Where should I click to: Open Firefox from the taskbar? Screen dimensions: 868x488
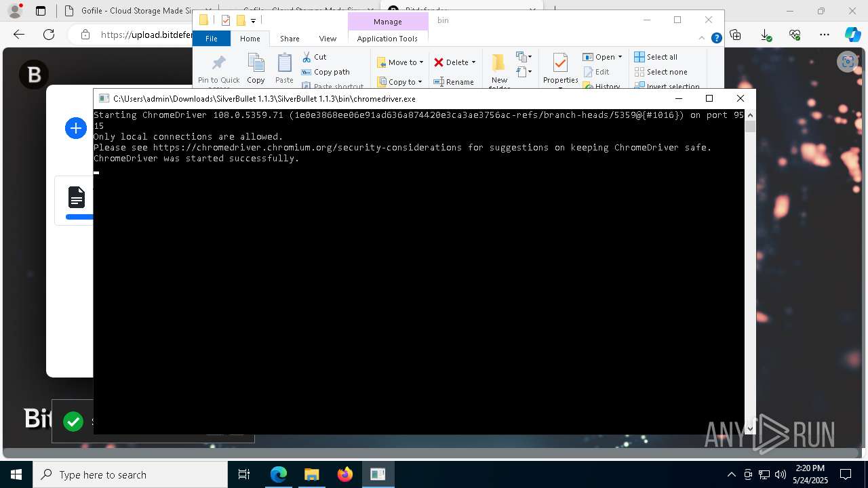pyautogui.click(x=344, y=474)
